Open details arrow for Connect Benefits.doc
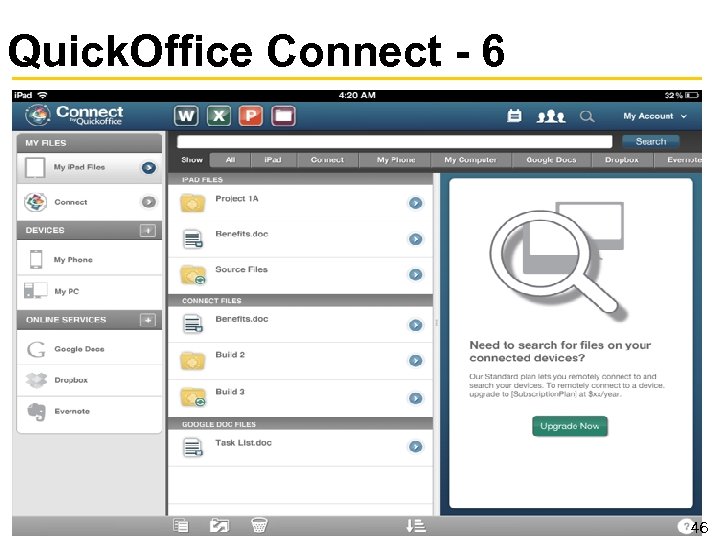This screenshot has width=720, height=540. tap(415, 325)
